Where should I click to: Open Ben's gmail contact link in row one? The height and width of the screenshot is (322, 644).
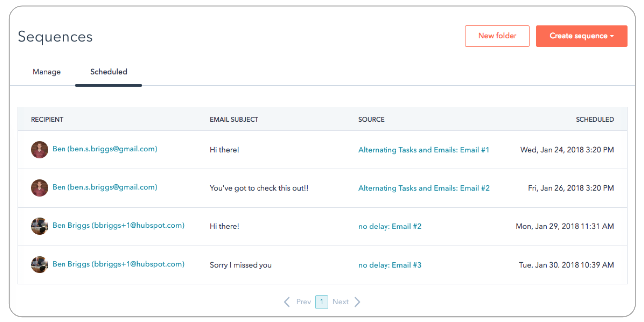(105, 149)
